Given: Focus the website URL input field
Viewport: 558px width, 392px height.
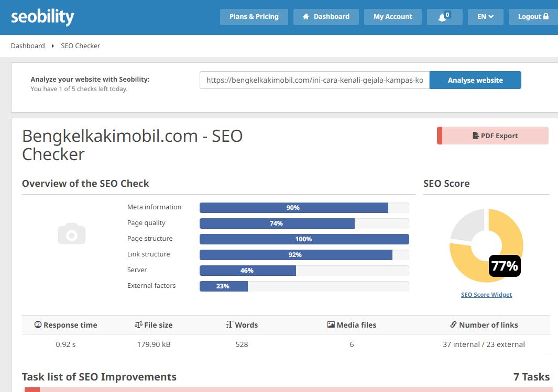Looking at the screenshot, I should (x=314, y=80).
